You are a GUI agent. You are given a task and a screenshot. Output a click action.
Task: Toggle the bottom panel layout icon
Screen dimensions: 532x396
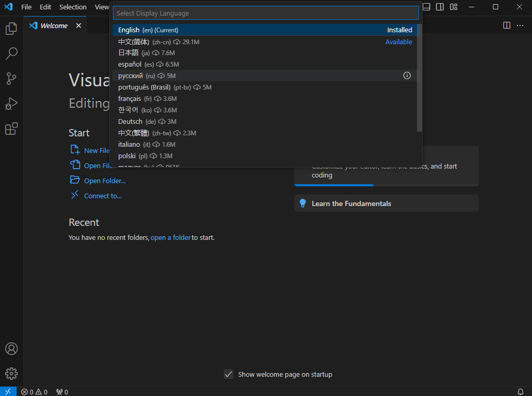426,7
